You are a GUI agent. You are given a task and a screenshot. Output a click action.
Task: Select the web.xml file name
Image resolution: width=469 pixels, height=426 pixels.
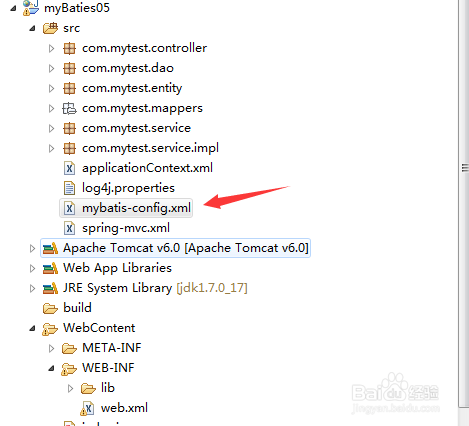point(124,408)
